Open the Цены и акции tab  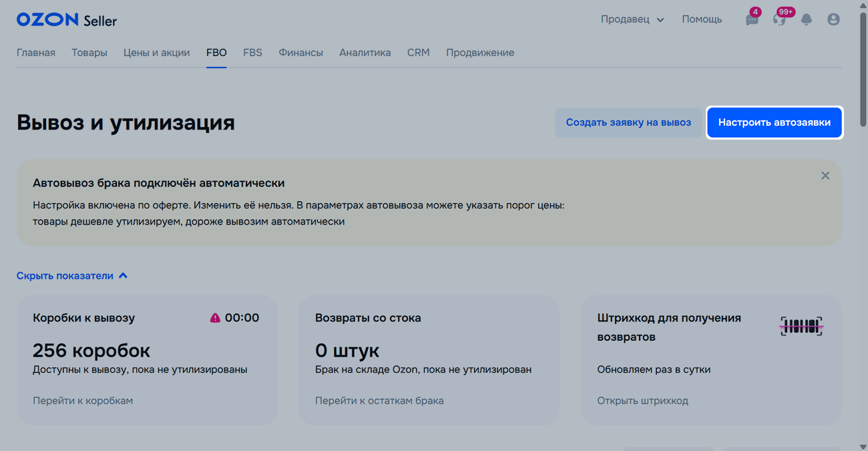tap(156, 53)
